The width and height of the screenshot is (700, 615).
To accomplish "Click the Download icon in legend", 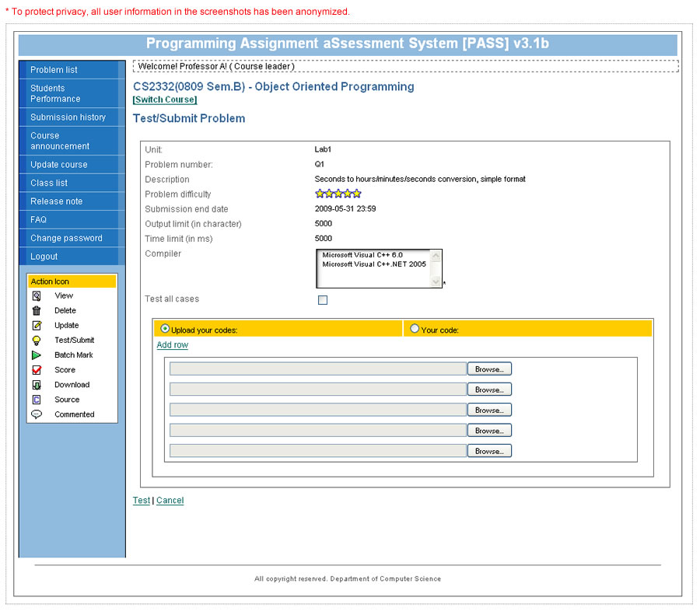I will (37, 385).
